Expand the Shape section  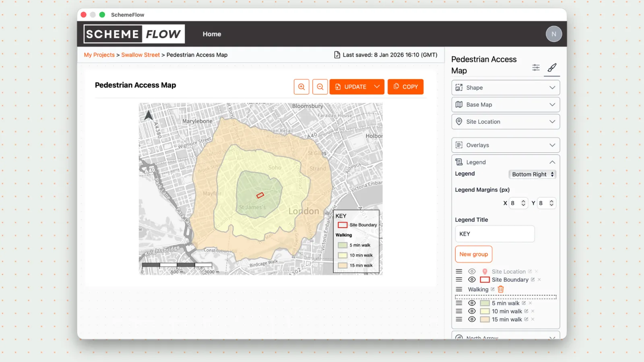pos(506,88)
